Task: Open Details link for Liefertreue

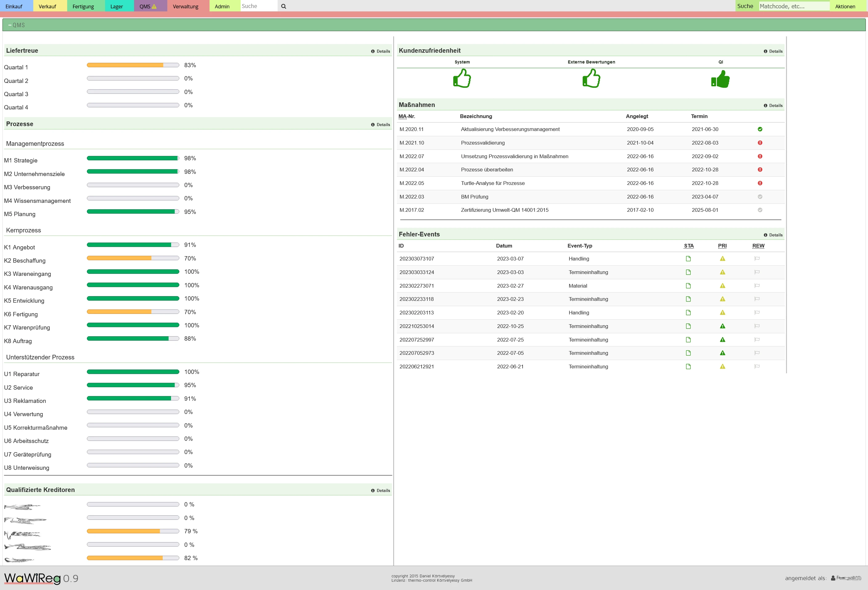Action: [x=381, y=51]
